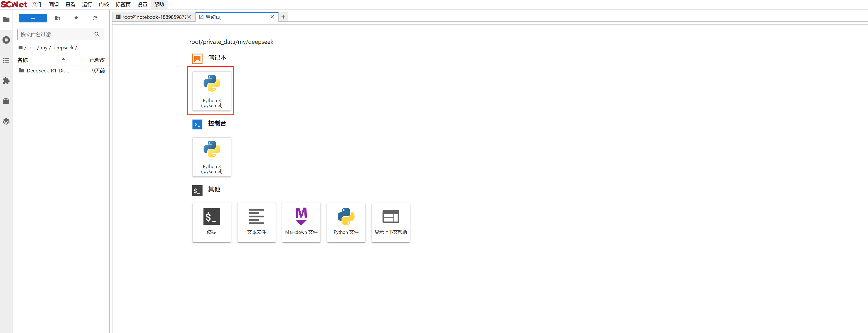Sort files by 名称 column header
This screenshot has height=333, width=868.
click(23, 60)
